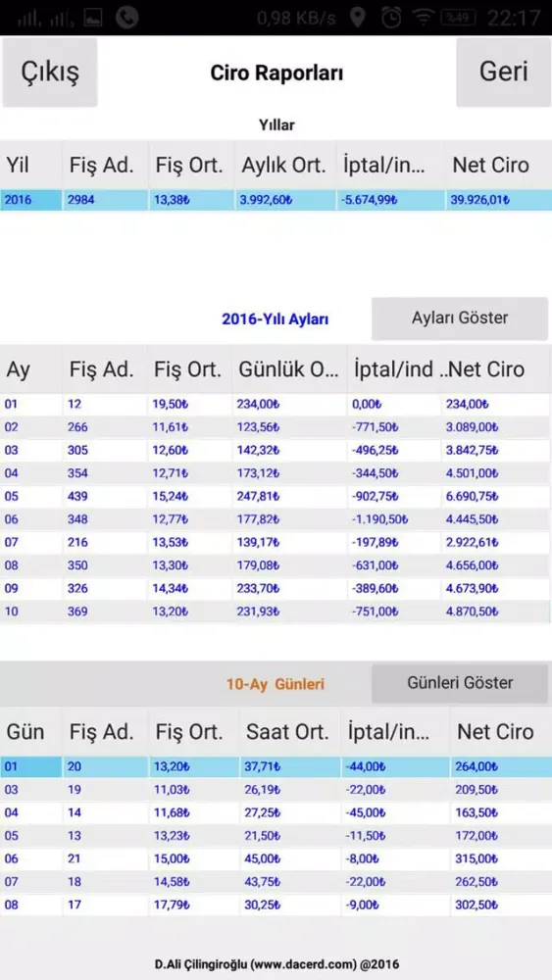
Task: Select day 06 row
Action: pyautogui.click(x=276, y=858)
